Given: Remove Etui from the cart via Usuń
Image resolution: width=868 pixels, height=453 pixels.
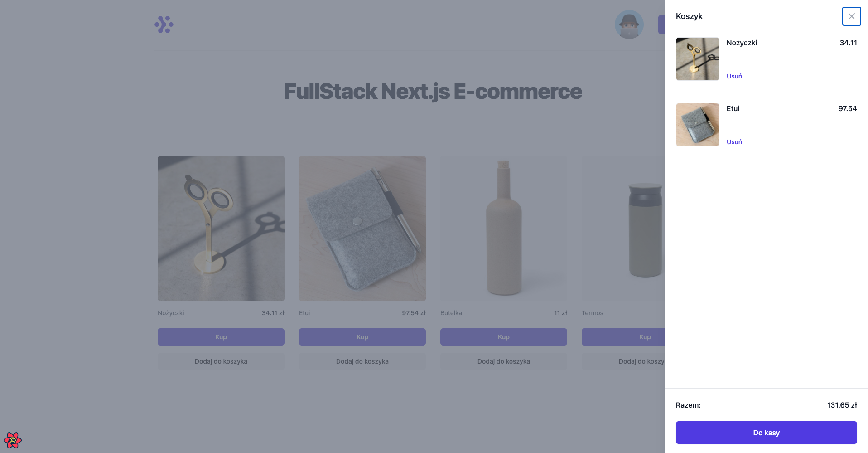Looking at the screenshot, I should click(x=734, y=142).
